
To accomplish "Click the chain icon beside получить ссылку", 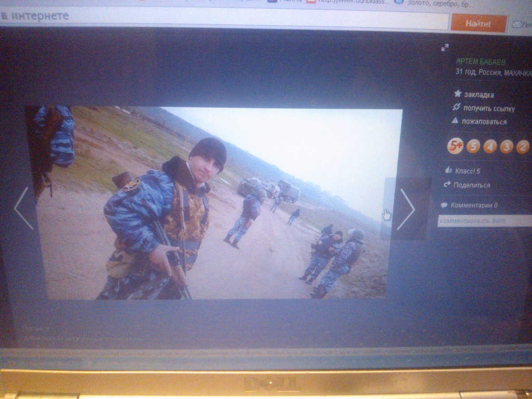I will point(456,107).
